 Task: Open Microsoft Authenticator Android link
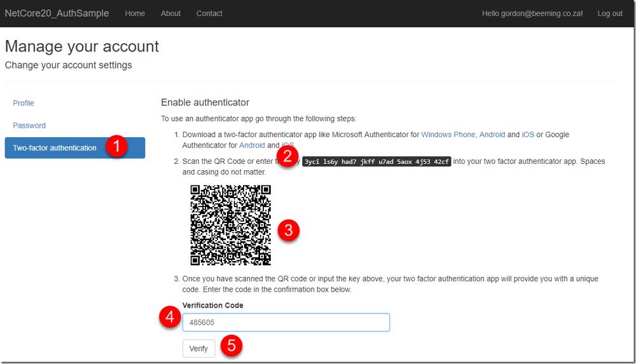(x=492, y=135)
